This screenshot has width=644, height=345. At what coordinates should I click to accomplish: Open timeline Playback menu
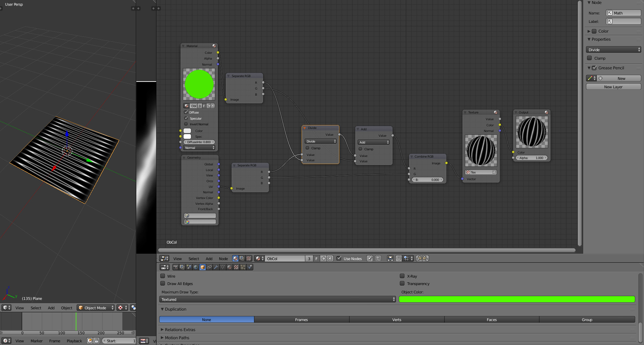point(74,341)
